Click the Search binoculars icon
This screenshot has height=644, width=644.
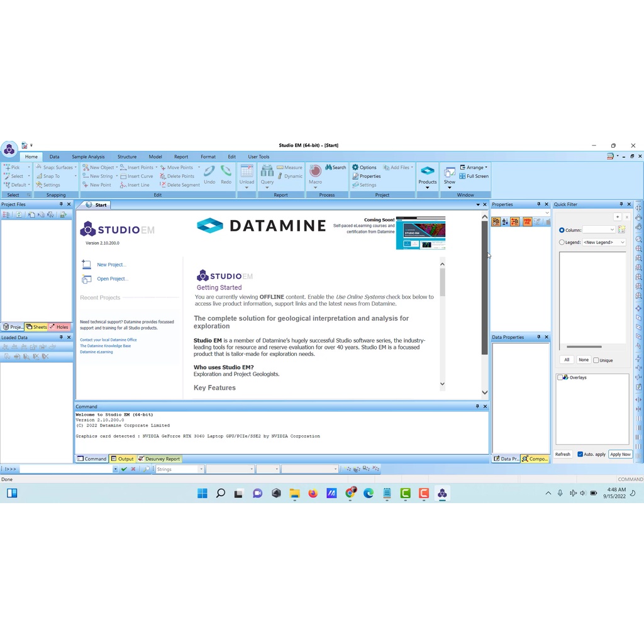pyautogui.click(x=328, y=167)
